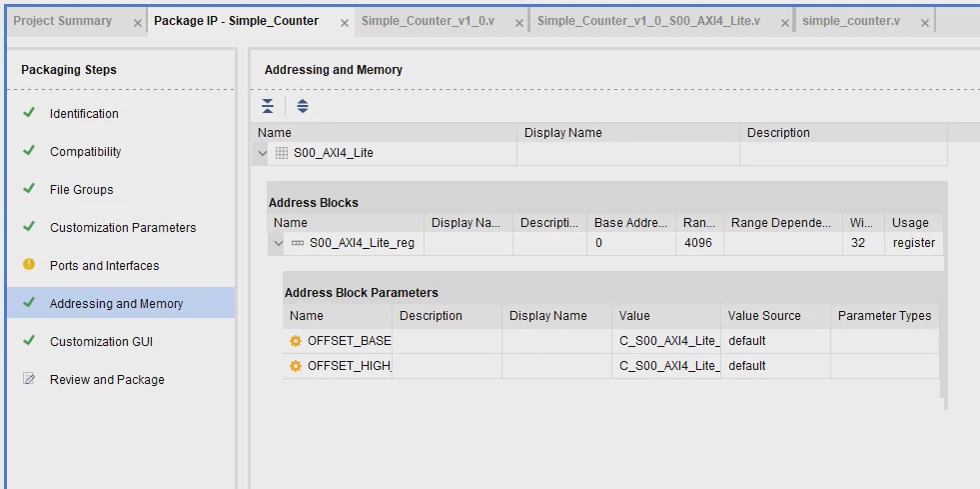Open the Customization GUI packaging step
This screenshot has height=489, width=980.
(x=101, y=341)
